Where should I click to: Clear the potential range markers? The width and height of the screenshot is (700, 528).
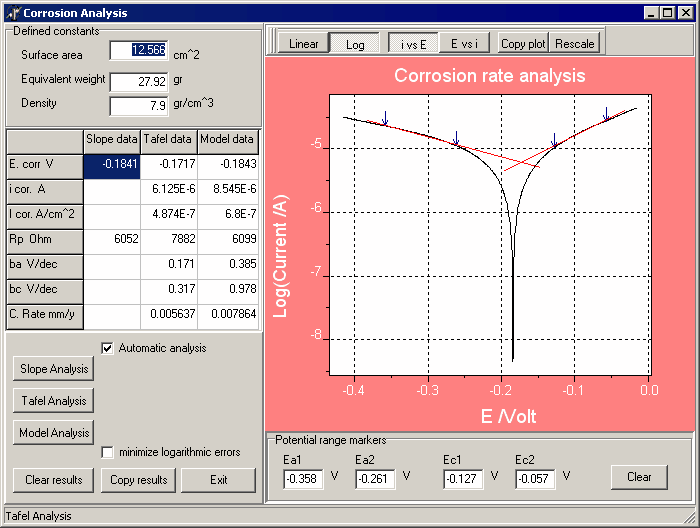(x=639, y=477)
